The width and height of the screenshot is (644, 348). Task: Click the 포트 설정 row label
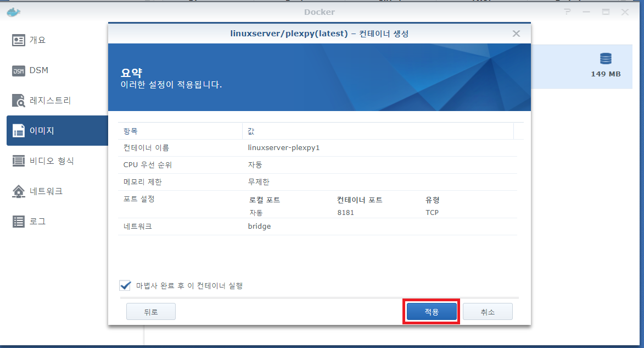pos(139,199)
